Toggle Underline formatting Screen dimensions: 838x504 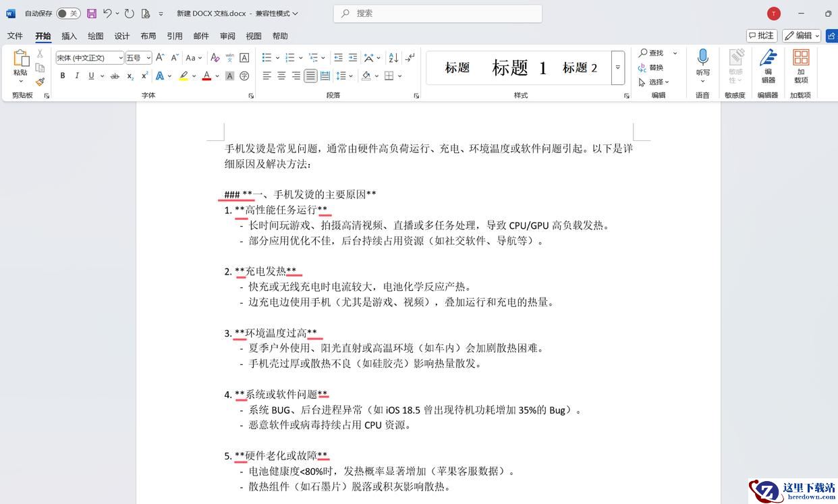click(x=91, y=76)
